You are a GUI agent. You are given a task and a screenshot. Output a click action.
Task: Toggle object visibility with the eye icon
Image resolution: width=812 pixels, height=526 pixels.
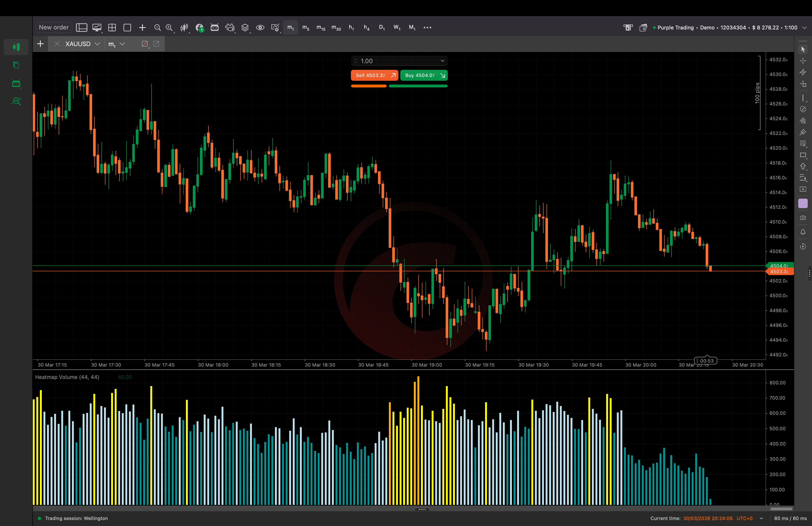[x=260, y=27]
